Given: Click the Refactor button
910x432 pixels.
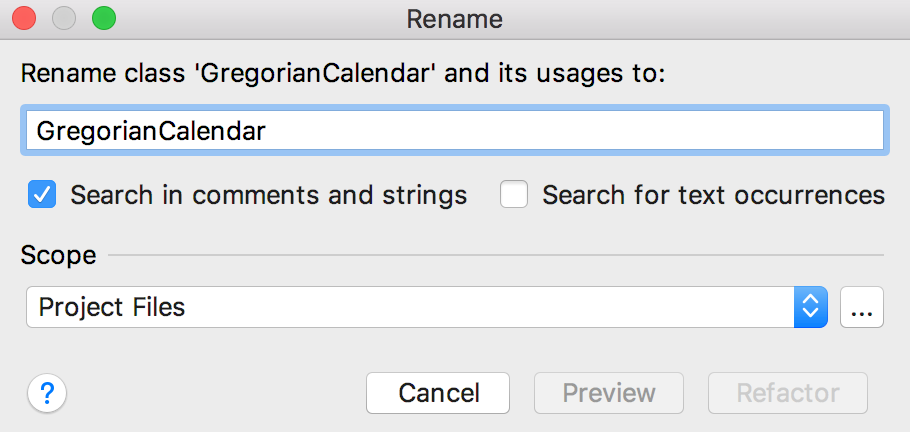Looking at the screenshot, I should [787, 393].
